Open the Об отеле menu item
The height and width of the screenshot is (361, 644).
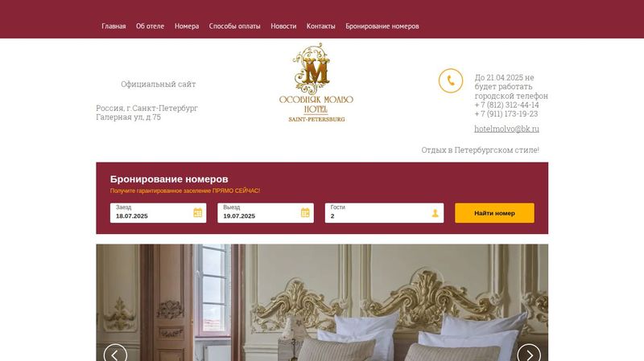click(x=150, y=27)
